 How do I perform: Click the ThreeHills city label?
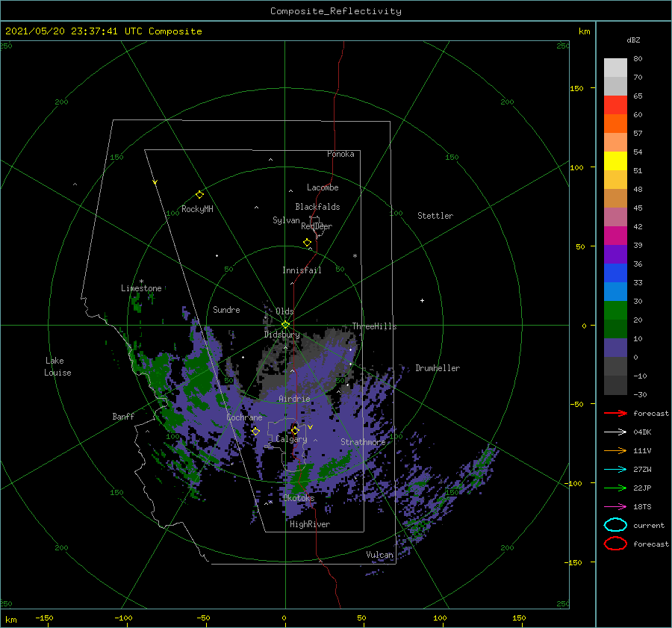[x=375, y=326]
